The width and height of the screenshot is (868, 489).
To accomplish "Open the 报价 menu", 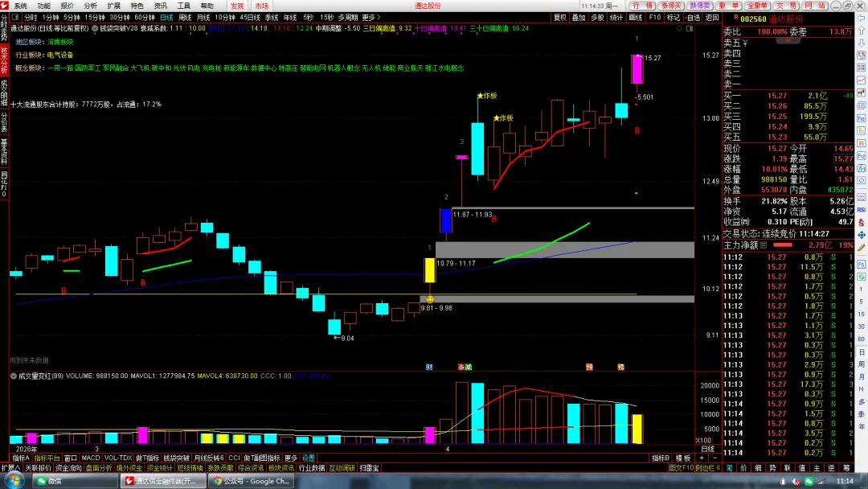I will click(67, 6).
